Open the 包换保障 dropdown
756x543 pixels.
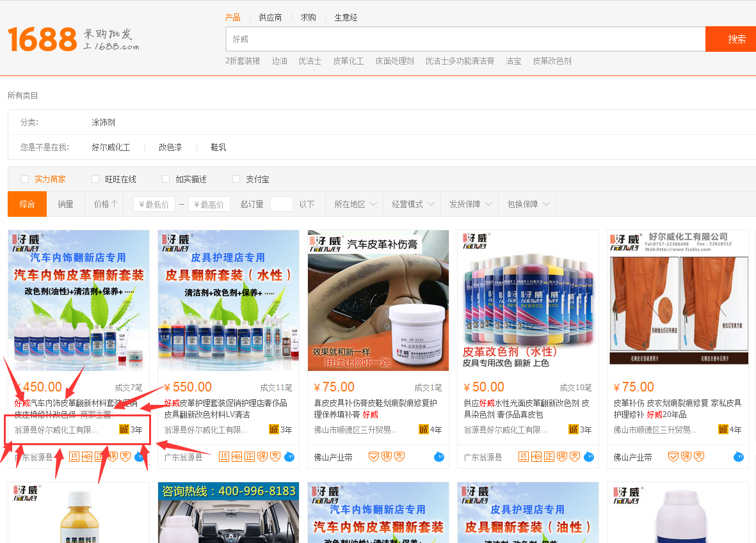(527, 204)
